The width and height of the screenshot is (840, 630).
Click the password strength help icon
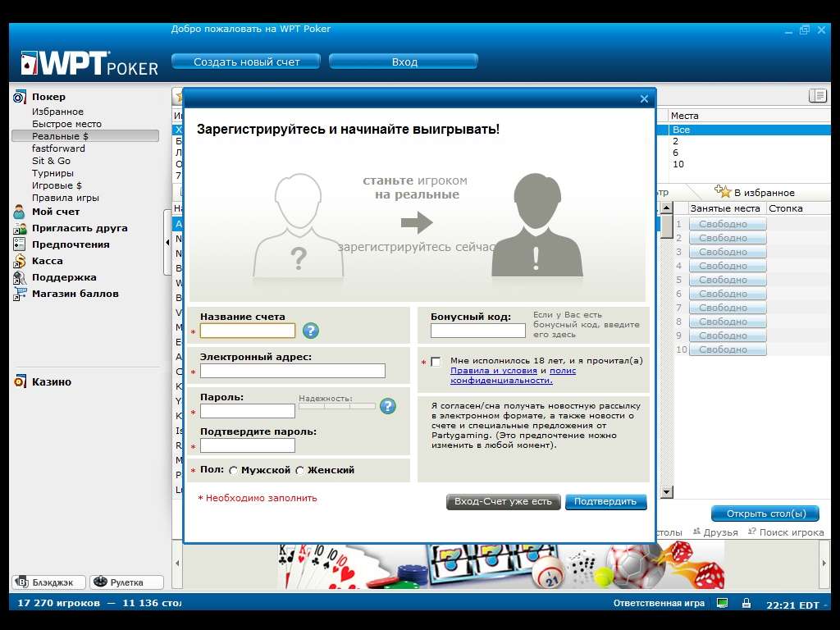387,406
